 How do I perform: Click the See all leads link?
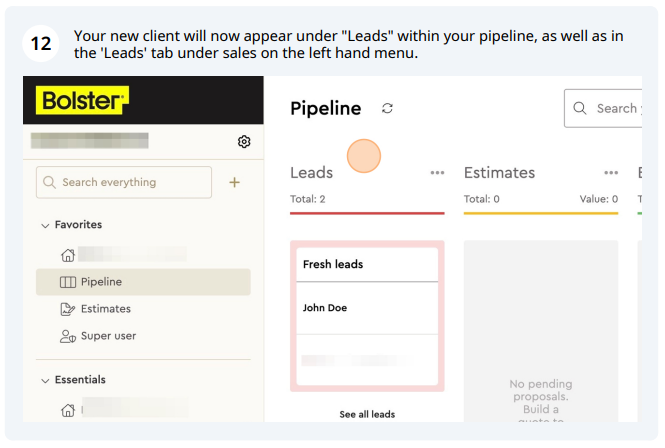(x=367, y=414)
